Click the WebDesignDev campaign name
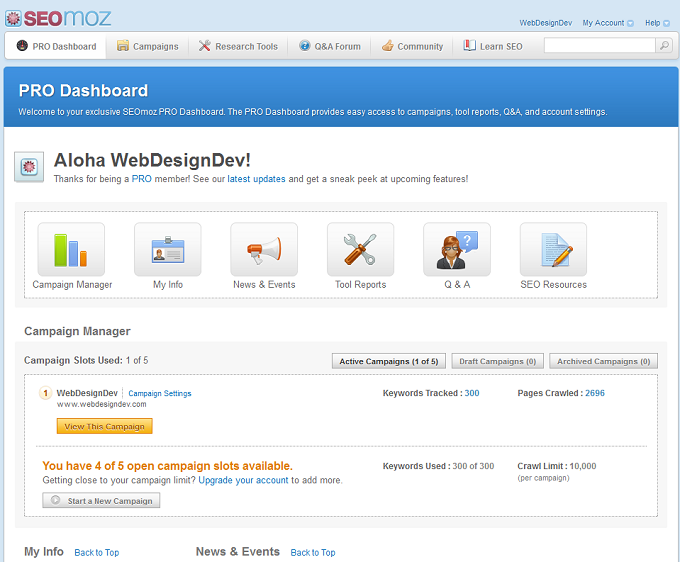 point(87,393)
